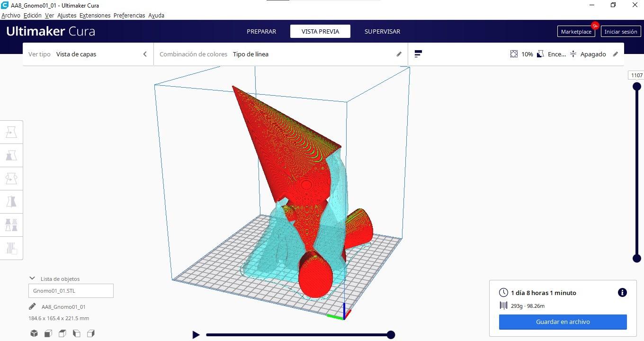
Task: Click the material estimate 293g · 98.26m
Action: (x=528, y=306)
